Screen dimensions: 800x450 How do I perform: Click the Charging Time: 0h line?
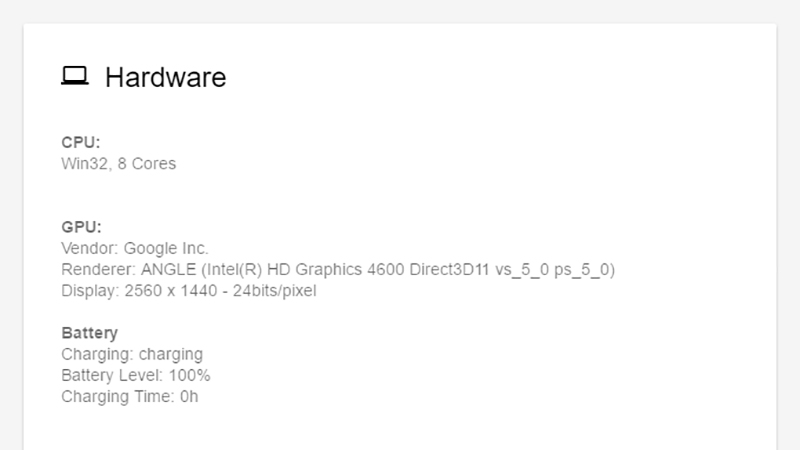tap(130, 397)
